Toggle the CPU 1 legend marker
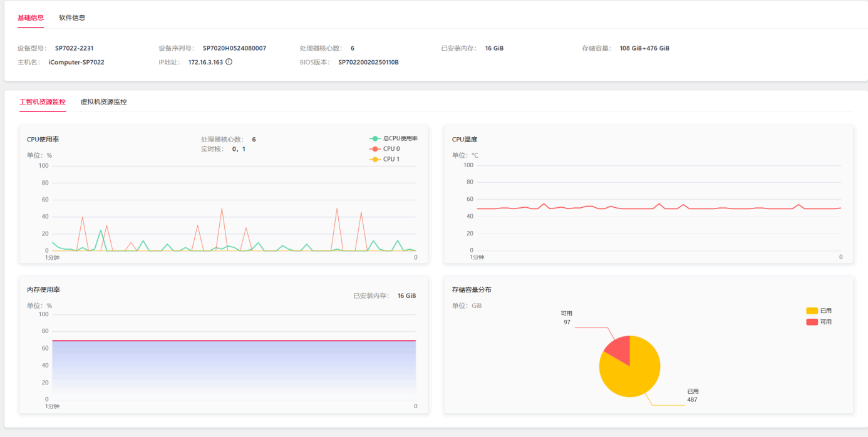 pyautogui.click(x=375, y=159)
